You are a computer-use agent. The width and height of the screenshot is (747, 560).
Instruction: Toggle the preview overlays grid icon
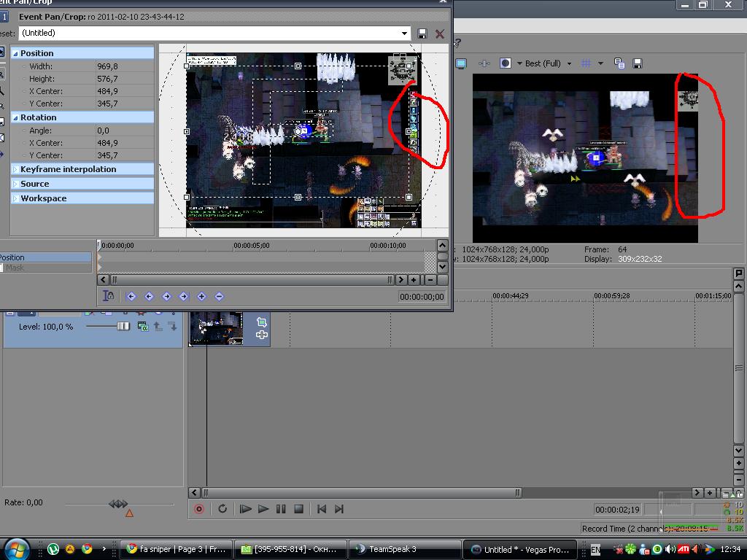coord(586,63)
